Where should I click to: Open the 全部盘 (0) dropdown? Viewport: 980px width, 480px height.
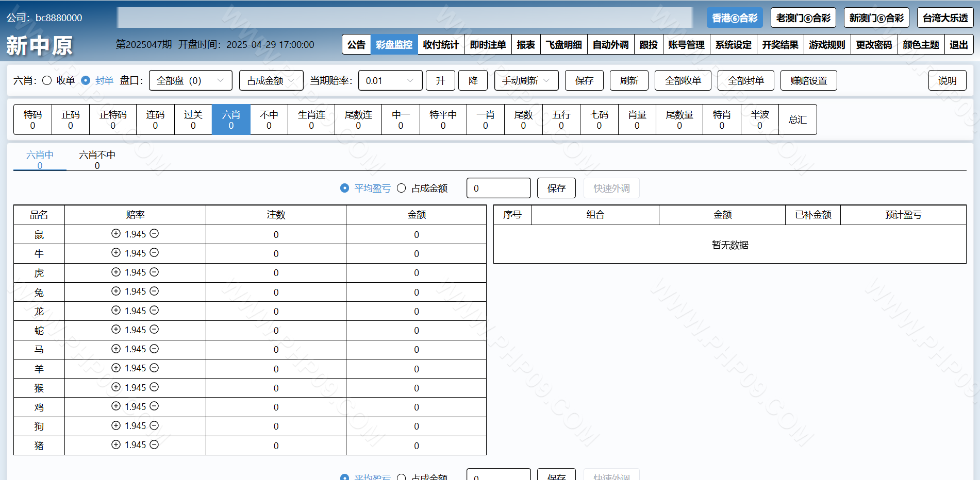(x=190, y=80)
